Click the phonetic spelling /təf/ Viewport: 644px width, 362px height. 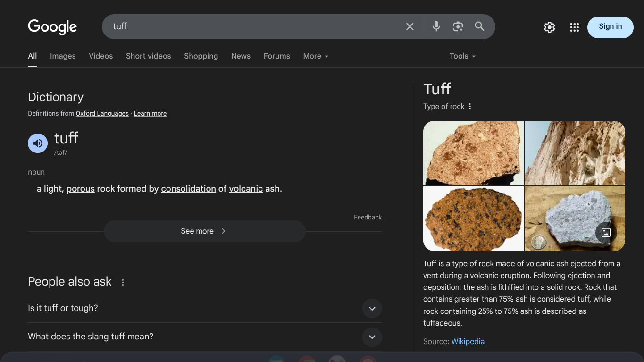(x=61, y=152)
